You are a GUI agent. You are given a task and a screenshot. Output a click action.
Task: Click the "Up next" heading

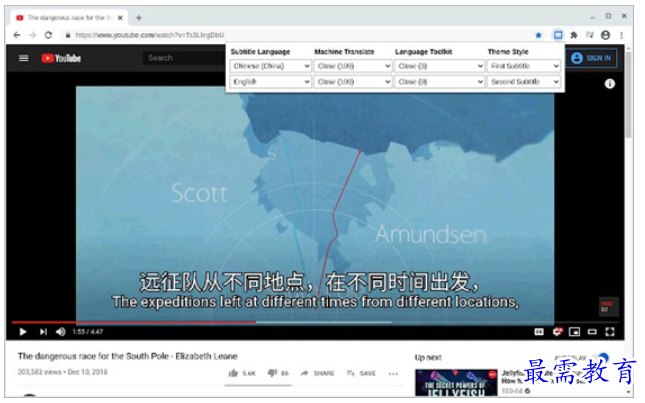[x=428, y=357]
